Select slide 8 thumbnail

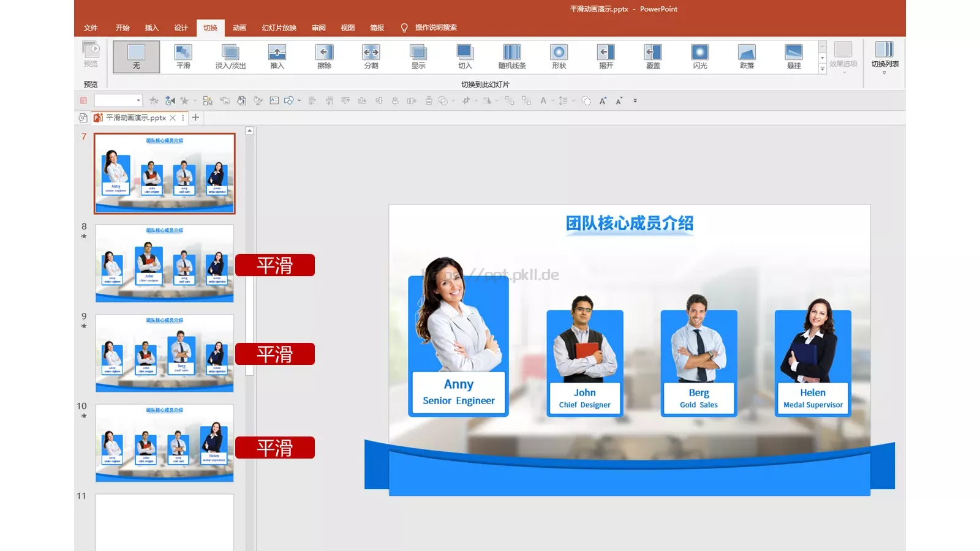pos(164,263)
